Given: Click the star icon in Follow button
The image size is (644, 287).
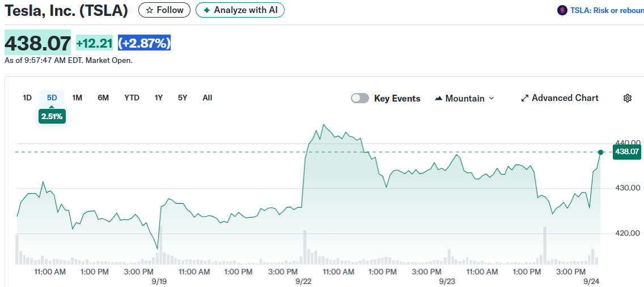Looking at the screenshot, I should 150,10.
